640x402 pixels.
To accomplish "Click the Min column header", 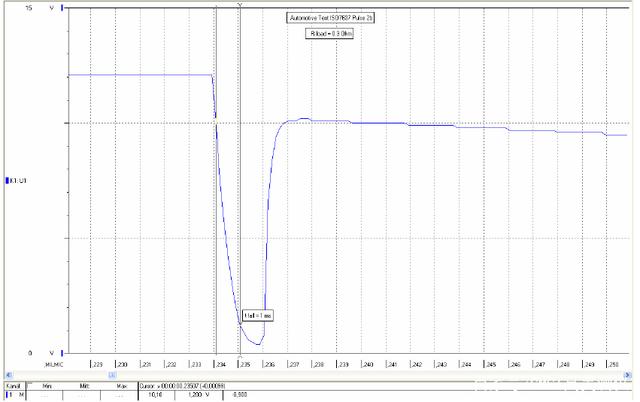I will tap(47, 386).
